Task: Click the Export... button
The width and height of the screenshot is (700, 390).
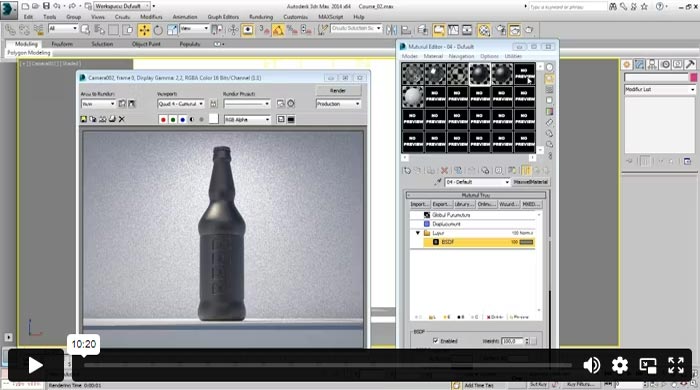Action: click(x=442, y=204)
